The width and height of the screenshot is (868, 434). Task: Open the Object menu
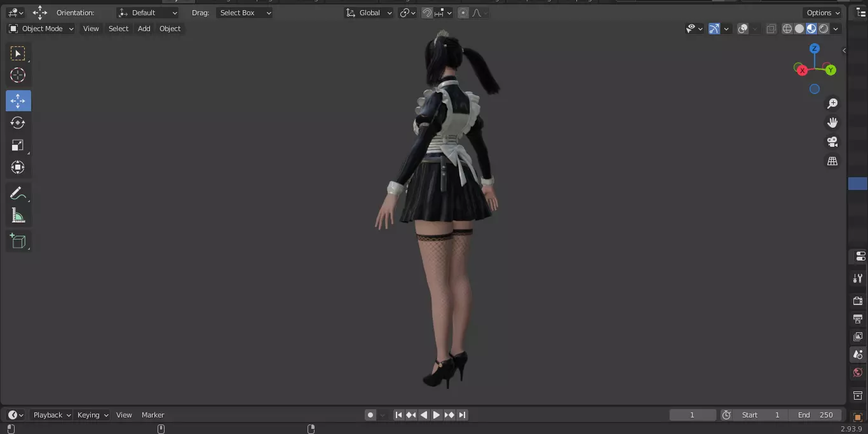tap(170, 29)
